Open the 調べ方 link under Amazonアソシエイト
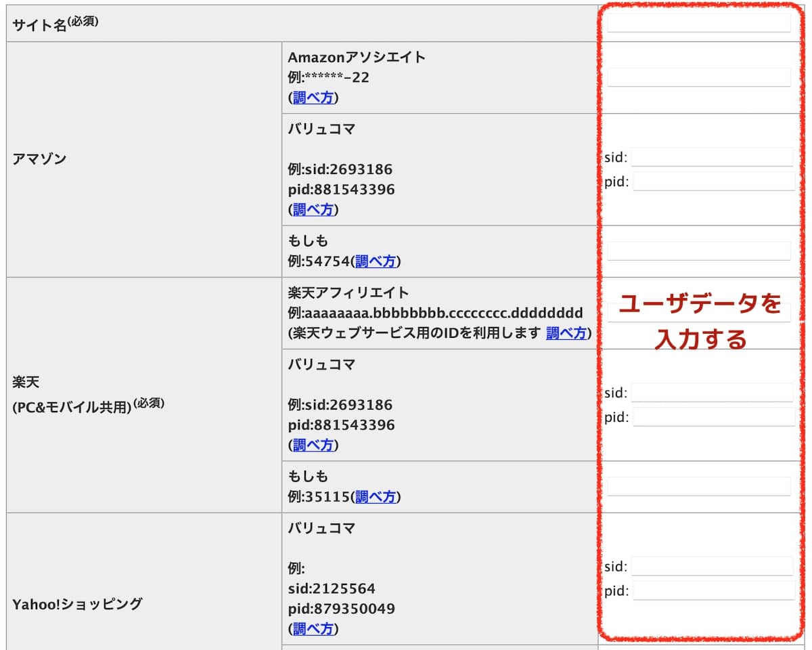 tap(313, 97)
